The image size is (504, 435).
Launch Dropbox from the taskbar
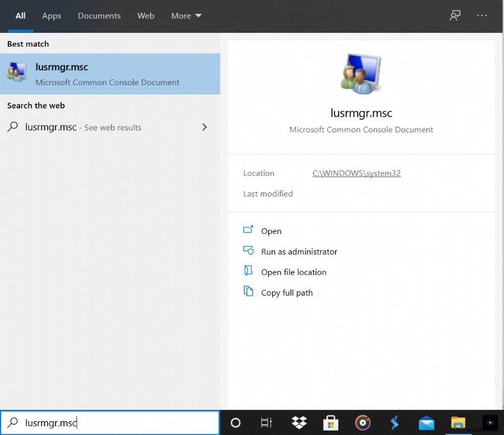tap(299, 422)
